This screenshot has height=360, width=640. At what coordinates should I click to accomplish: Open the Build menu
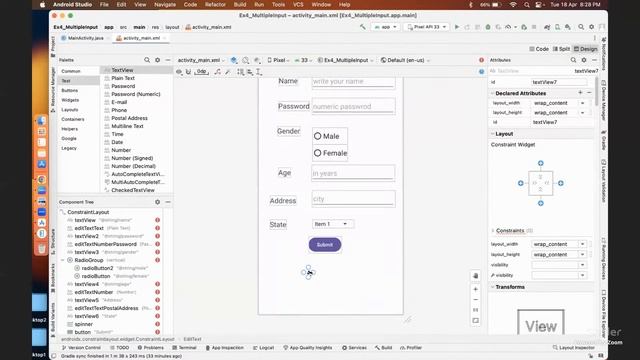click(x=240, y=4)
